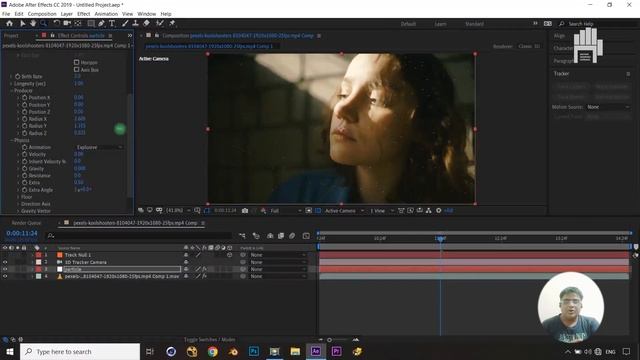Select the Roto Brush tool
The width and height of the screenshot is (640, 360).
(x=160, y=24)
